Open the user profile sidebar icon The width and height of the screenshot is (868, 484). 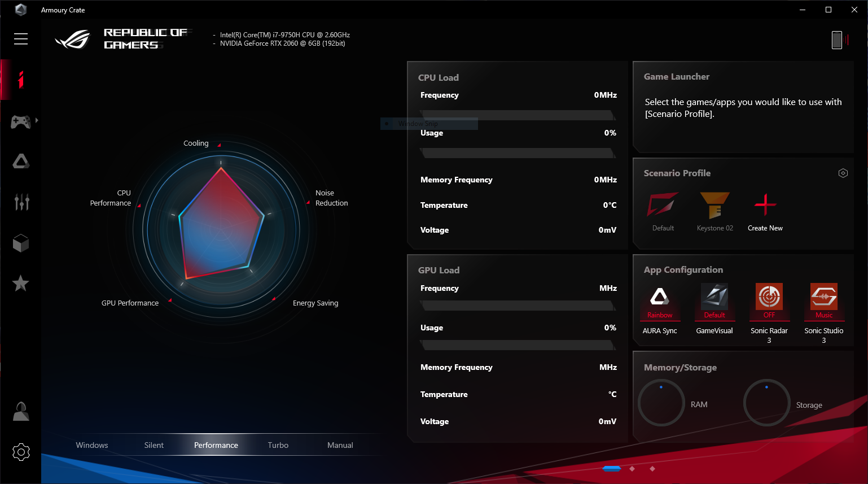point(21,411)
